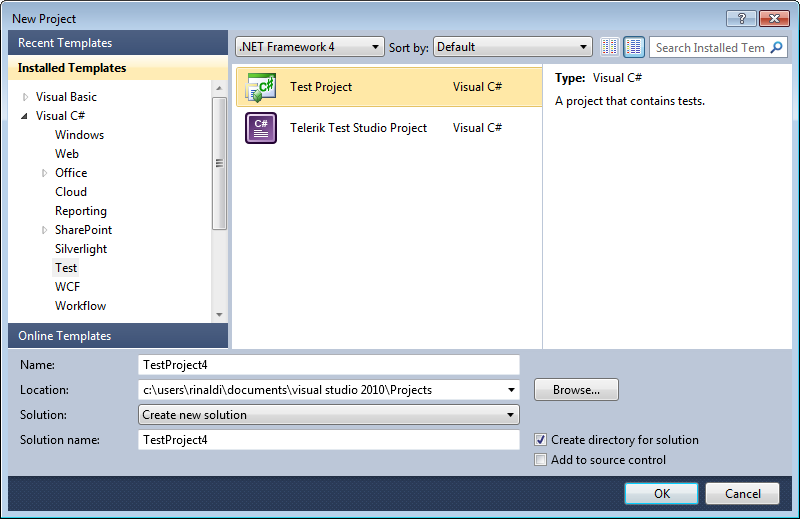Select the SharePoint template category
This screenshot has height=519, width=800.
pos(83,230)
